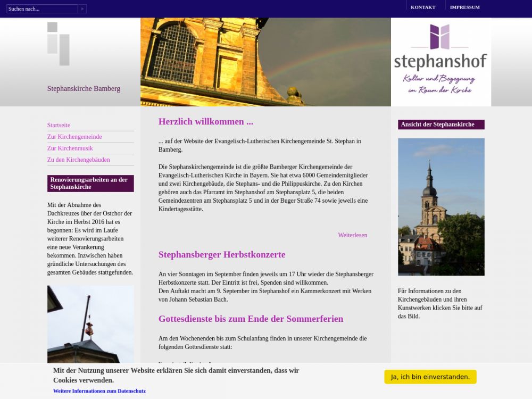Click 'Stephansberger Herbstkonzerte' heading
The height and width of the screenshot is (399, 532).
(222, 255)
